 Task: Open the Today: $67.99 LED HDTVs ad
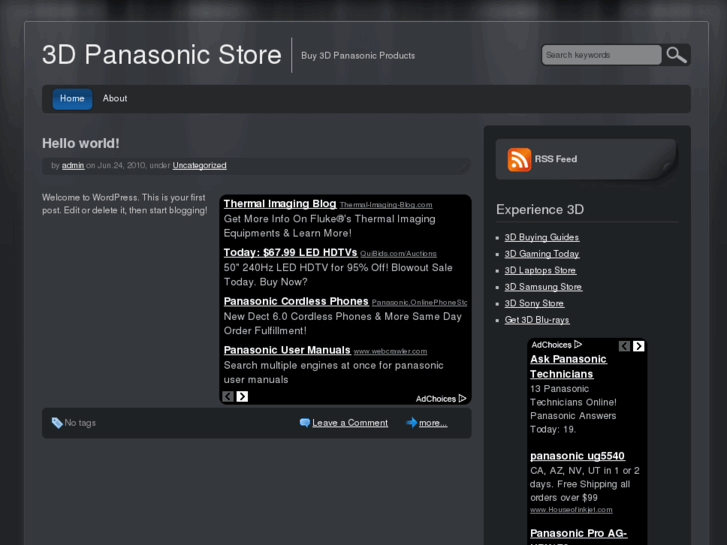click(x=290, y=252)
